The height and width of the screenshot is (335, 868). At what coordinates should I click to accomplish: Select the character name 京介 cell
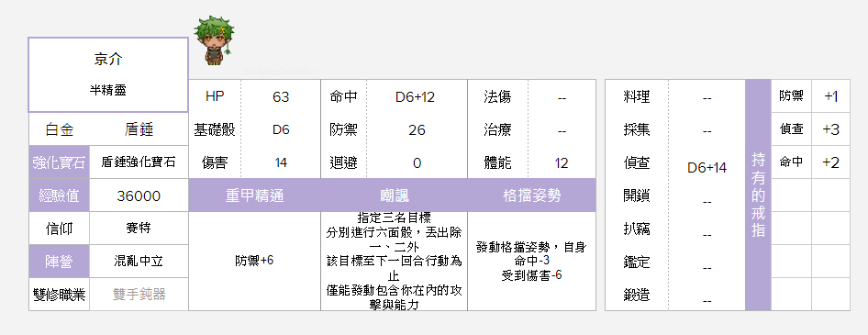[108, 74]
